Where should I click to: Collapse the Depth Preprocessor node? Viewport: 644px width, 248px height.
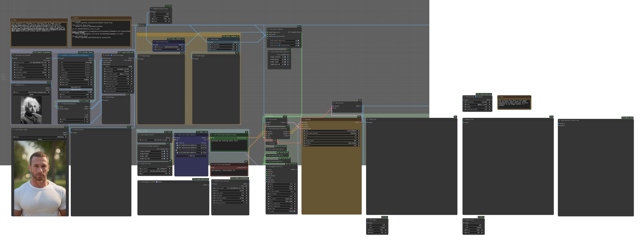point(154,42)
